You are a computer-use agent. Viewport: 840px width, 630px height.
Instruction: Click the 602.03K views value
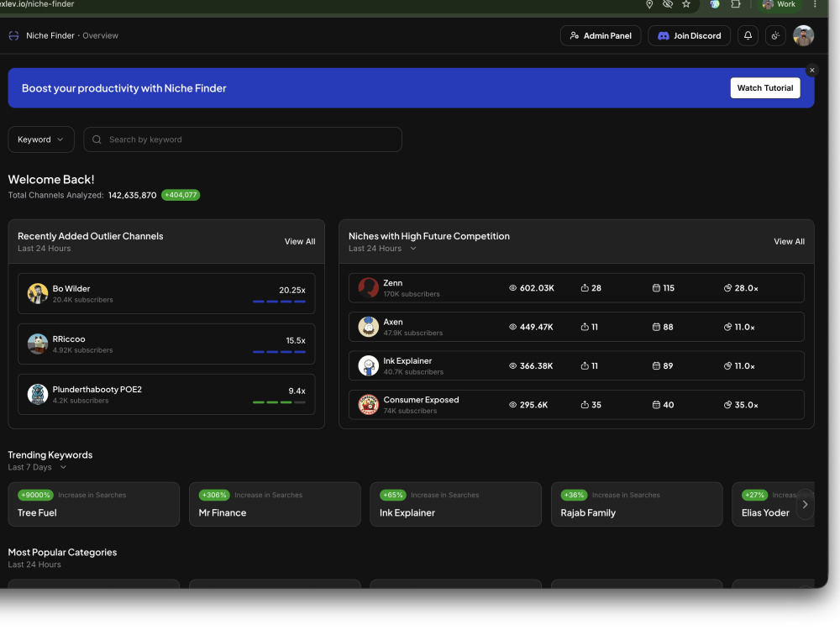tap(537, 288)
